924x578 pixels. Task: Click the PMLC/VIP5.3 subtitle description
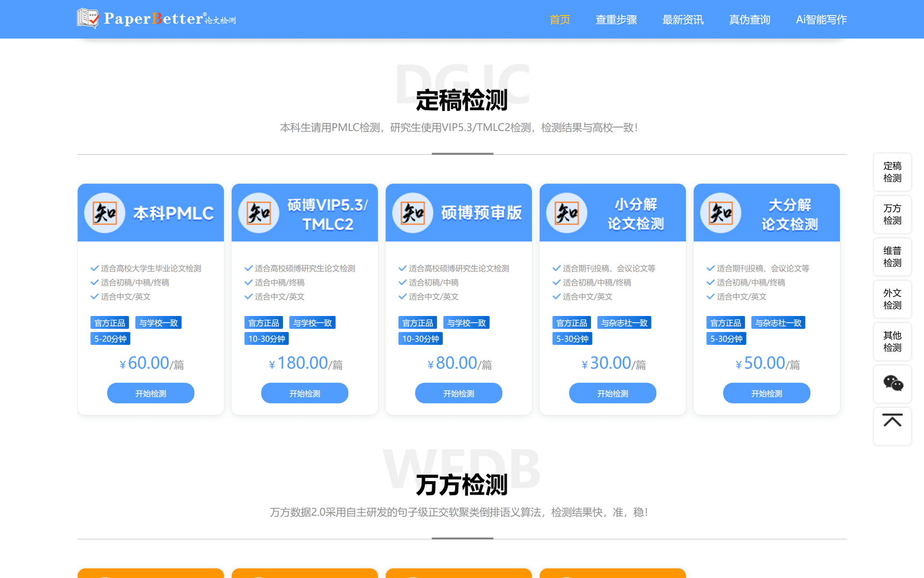click(459, 128)
